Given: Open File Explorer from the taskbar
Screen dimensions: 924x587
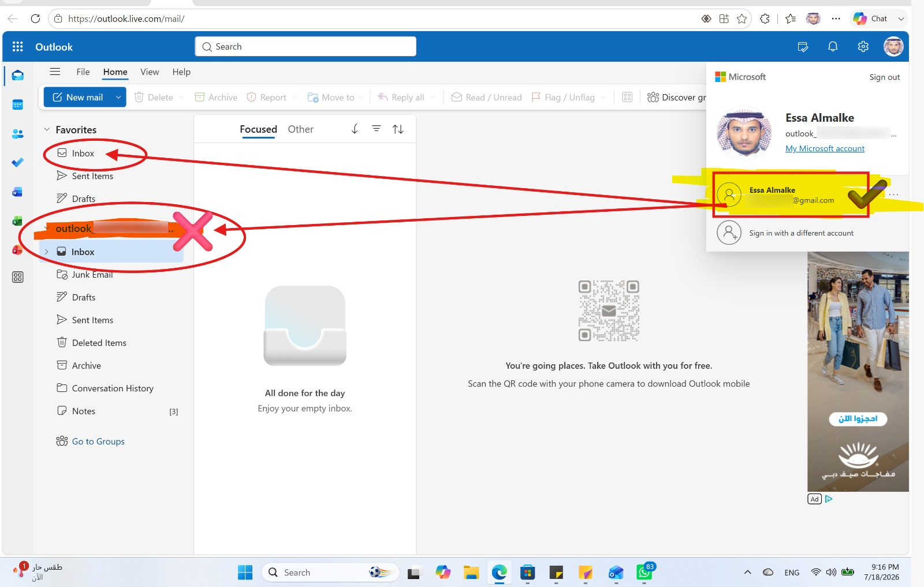Looking at the screenshot, I should [x=471, y=573].
